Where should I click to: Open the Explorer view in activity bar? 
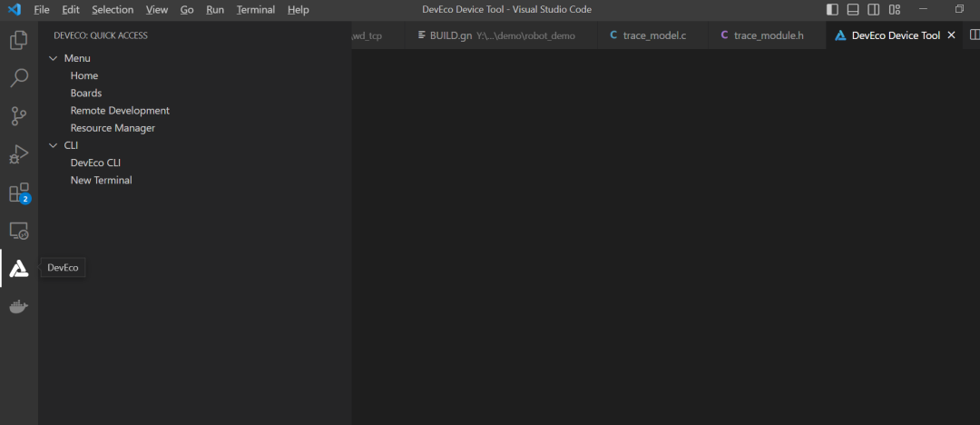19,40
